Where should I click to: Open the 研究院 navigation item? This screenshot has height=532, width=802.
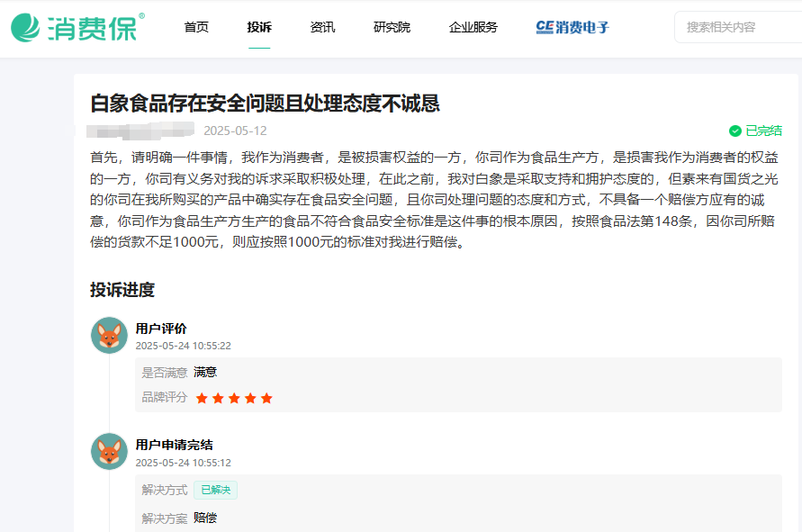click(392, 27)
